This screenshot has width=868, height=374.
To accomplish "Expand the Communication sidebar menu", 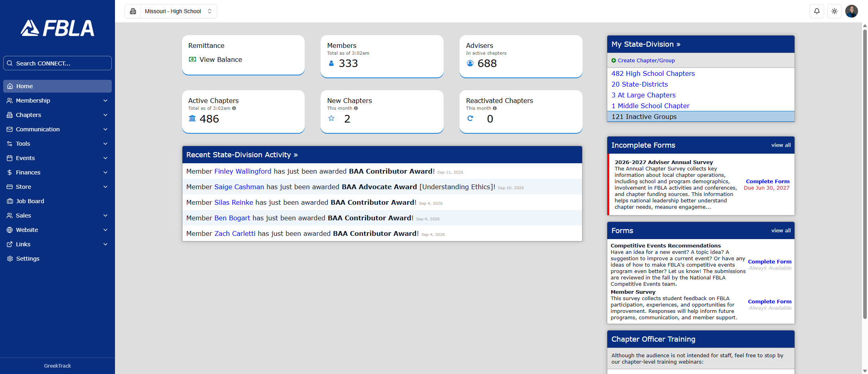I will click(57, 129).
